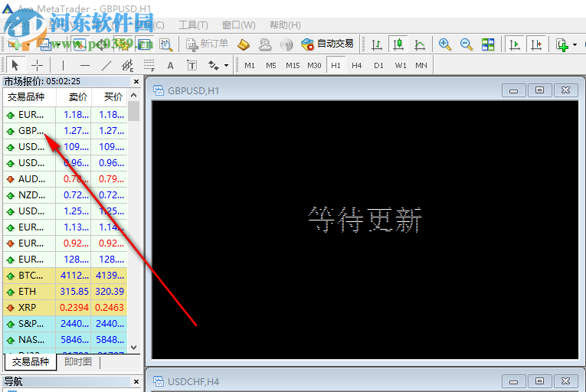
Task: Open the 帮助(H) menu
Action: (x=285, y=25)
